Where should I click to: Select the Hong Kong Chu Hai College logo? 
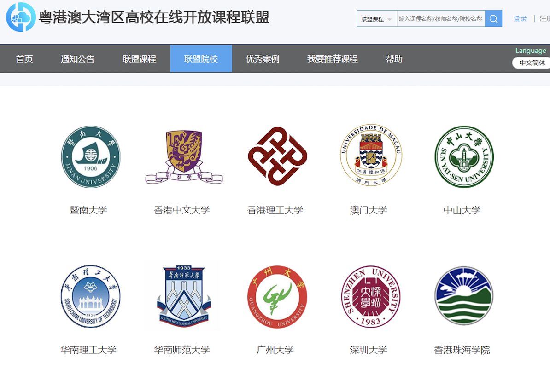(x=464, y=296)
